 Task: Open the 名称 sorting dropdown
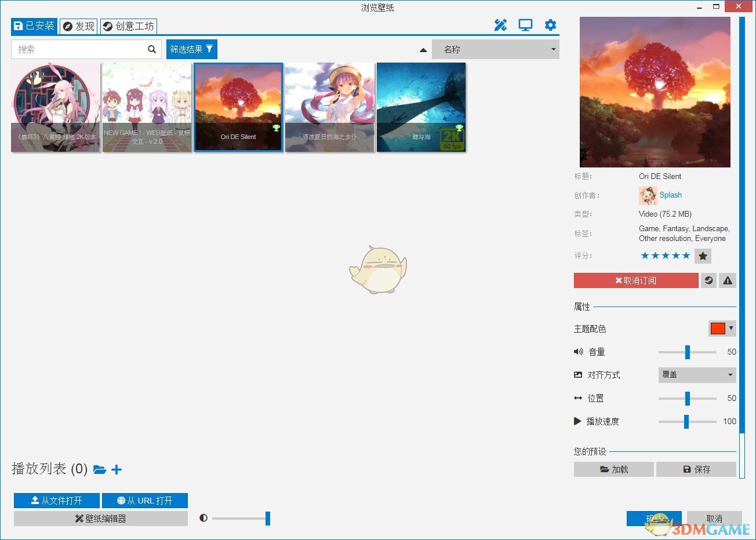[x=496, y=49]
